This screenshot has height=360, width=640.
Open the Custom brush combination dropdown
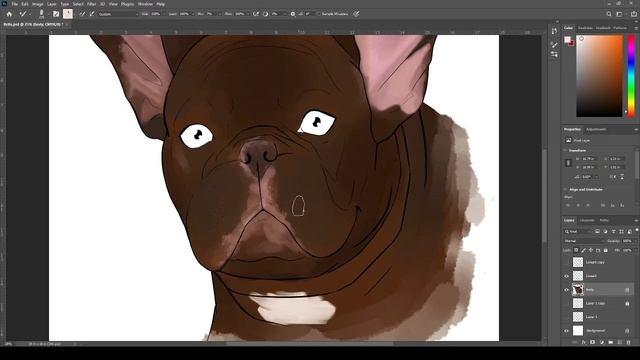tap(118, 14)
